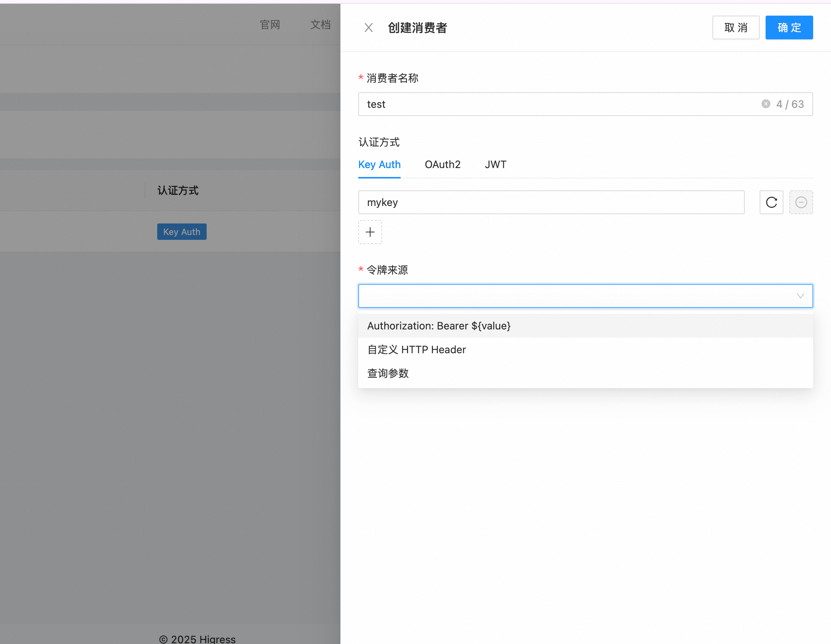Remove the mykey credential entry
This screenshot has height=644, width=831.
[801, 202]
